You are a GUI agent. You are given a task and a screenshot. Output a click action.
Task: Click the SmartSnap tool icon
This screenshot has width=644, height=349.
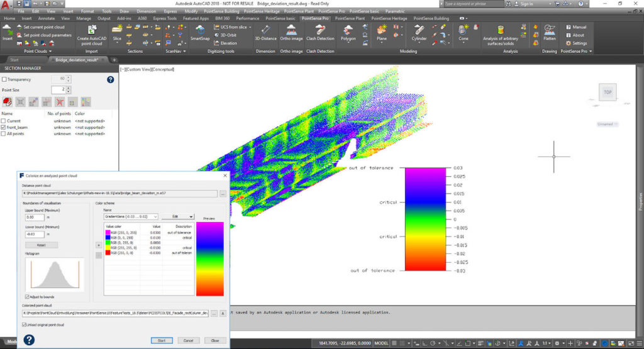(199, 32)
